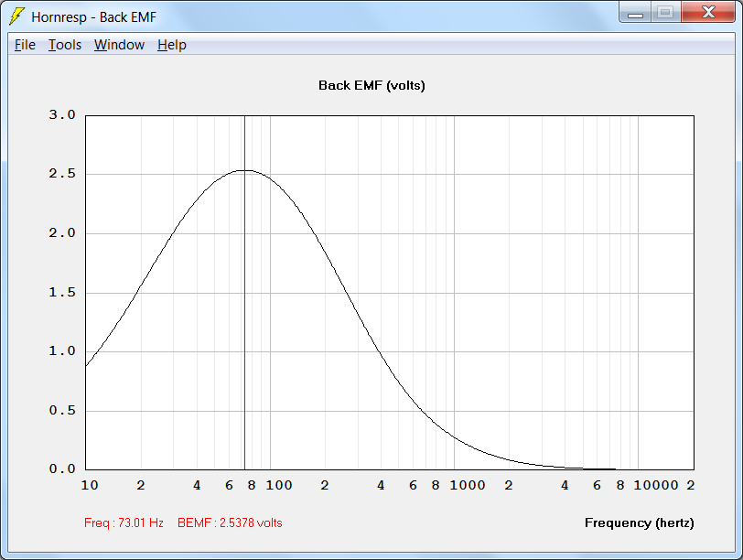Click the Hornresp lightning bolt icon

(x=17, y=16)
